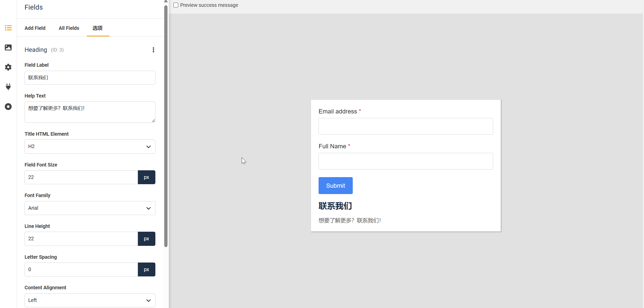Click the px unit for Field Font Size
The width and height of the screenshot is (644, 308).
pos(146,177)
